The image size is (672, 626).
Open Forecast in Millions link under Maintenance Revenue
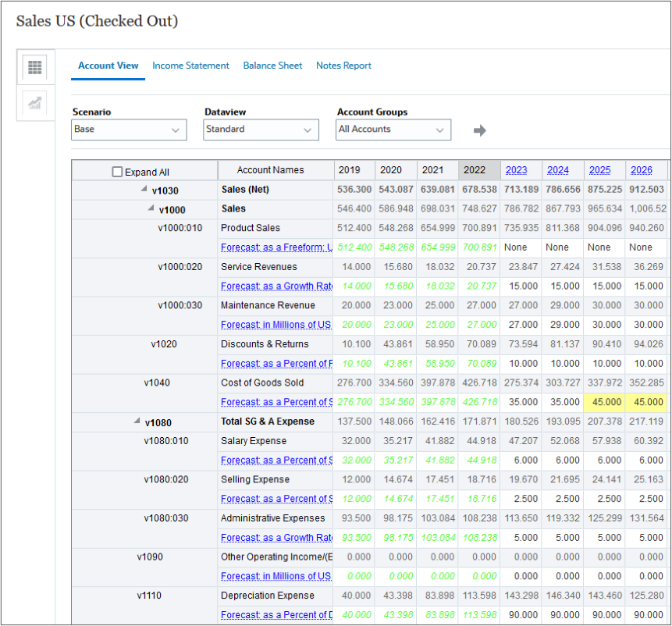275,325
